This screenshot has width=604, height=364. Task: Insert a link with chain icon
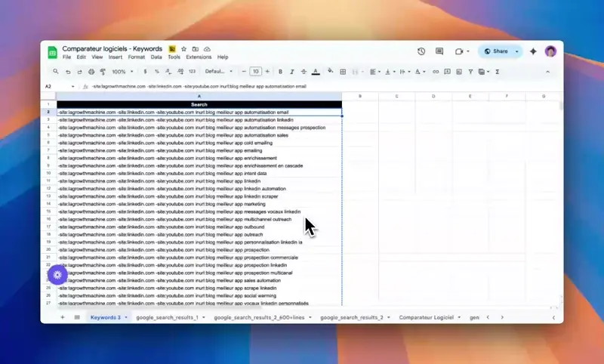tap(436, 72)
